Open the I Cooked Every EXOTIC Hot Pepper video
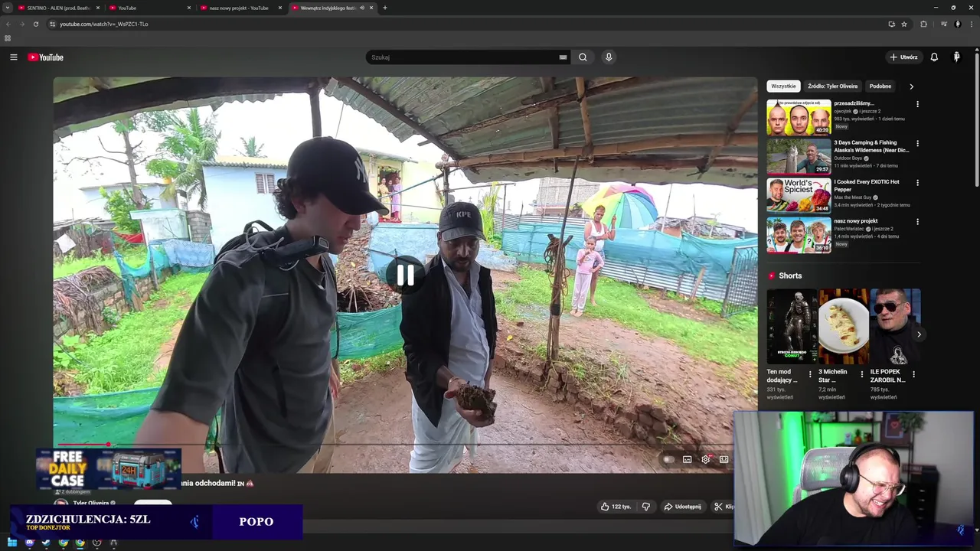The height and width of the screenshot is (551, 980). click(x=799, y=195)
